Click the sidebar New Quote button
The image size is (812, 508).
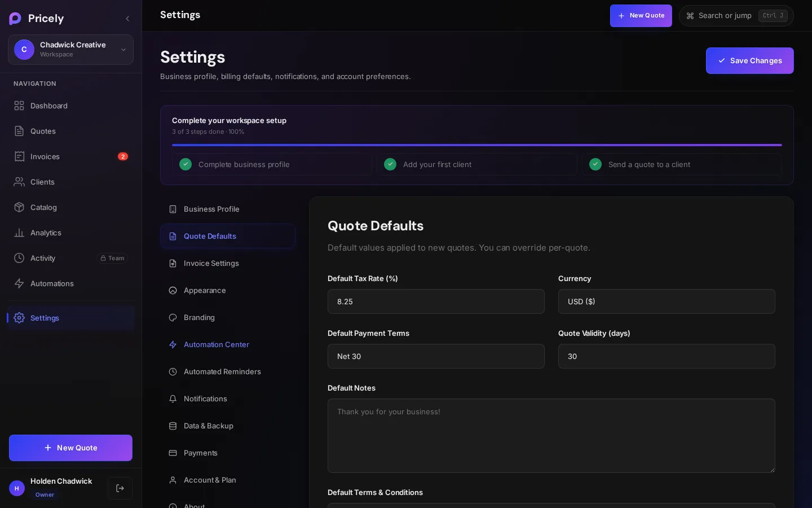click(70, 448)
